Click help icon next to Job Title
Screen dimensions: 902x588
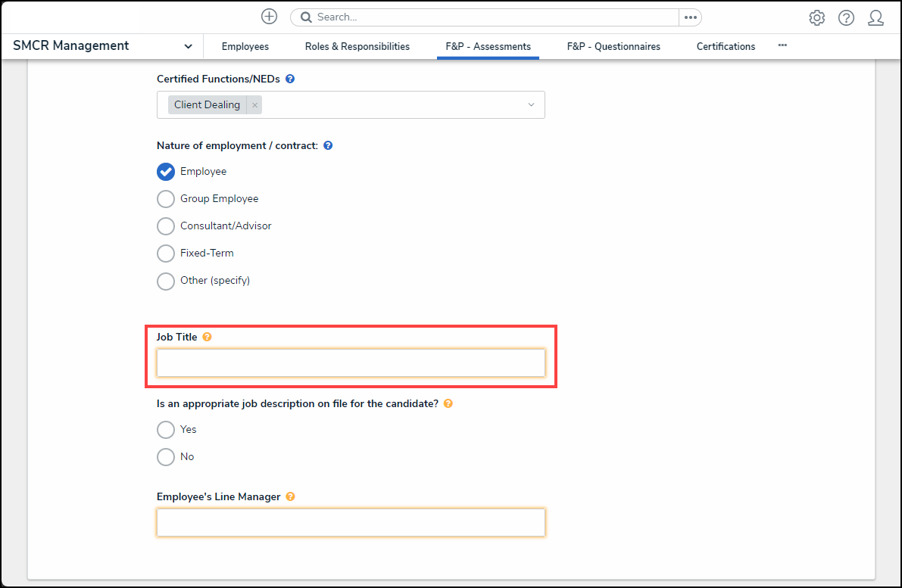pyautogui.click(x=207, y=337)
